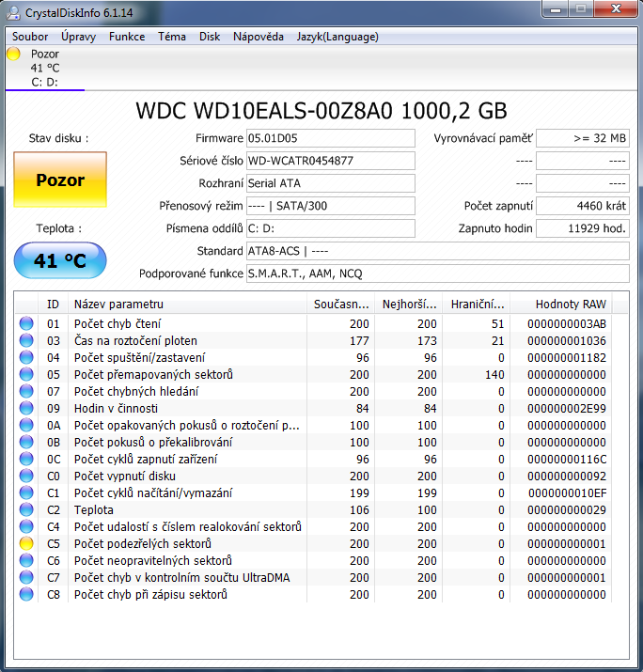Click current value 106 in Teplota row

point(359,510)
